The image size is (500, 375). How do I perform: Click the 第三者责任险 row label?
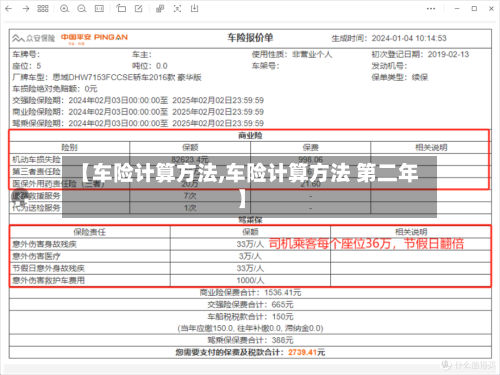click(x=36, y=172)
